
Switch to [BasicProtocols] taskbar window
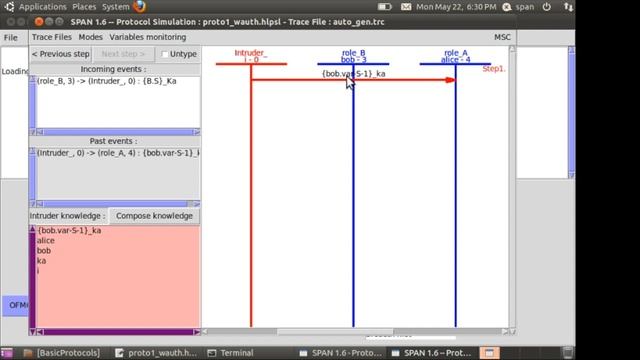coord(62,353)
